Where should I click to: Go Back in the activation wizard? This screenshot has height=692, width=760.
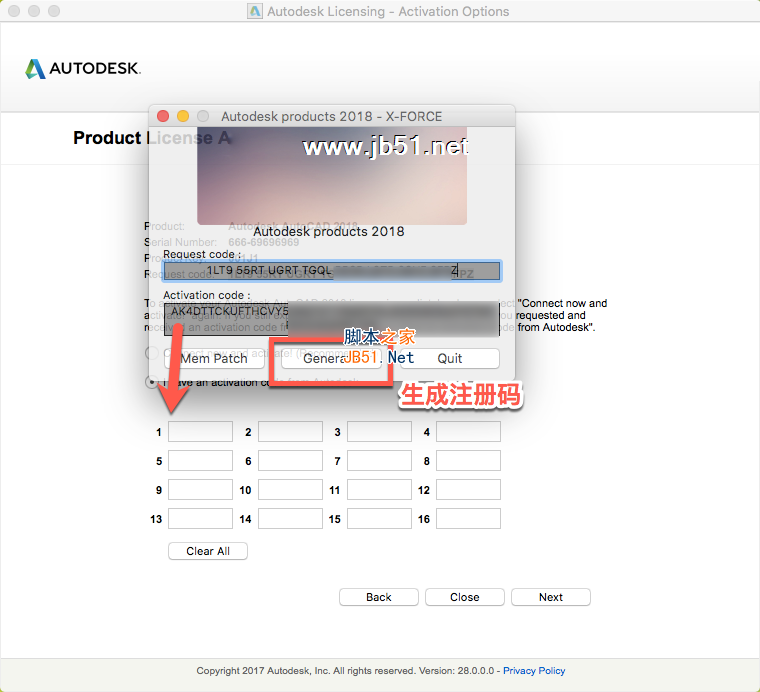[x=379, y=597]
